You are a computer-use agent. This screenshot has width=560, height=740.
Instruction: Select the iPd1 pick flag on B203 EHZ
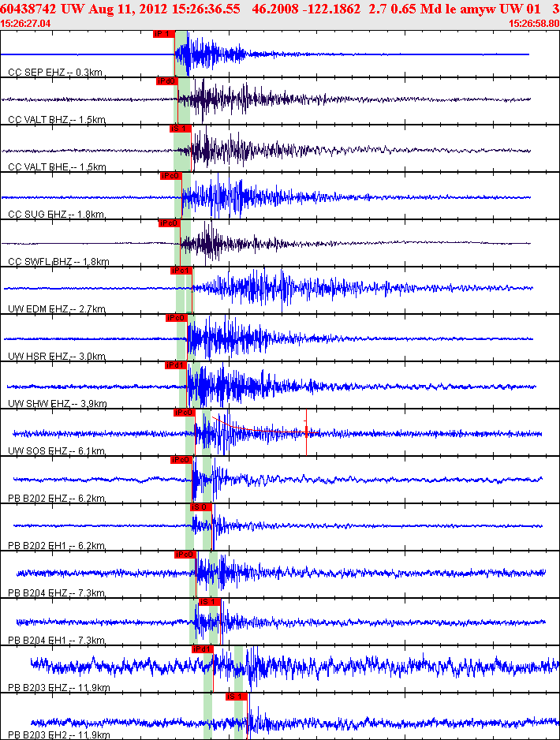(x=203, y=649)
